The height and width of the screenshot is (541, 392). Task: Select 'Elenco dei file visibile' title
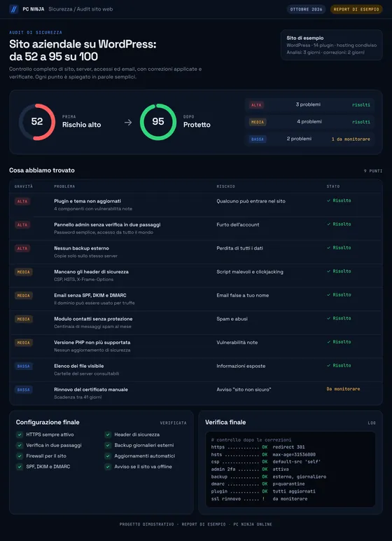[79, 366]
